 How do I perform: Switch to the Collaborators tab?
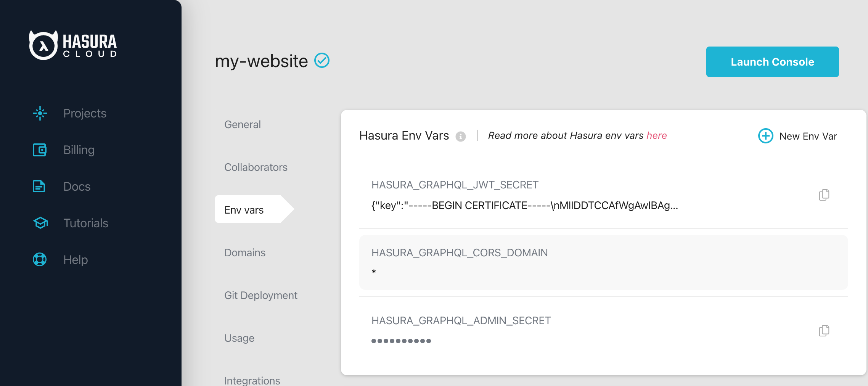point(256,167)
